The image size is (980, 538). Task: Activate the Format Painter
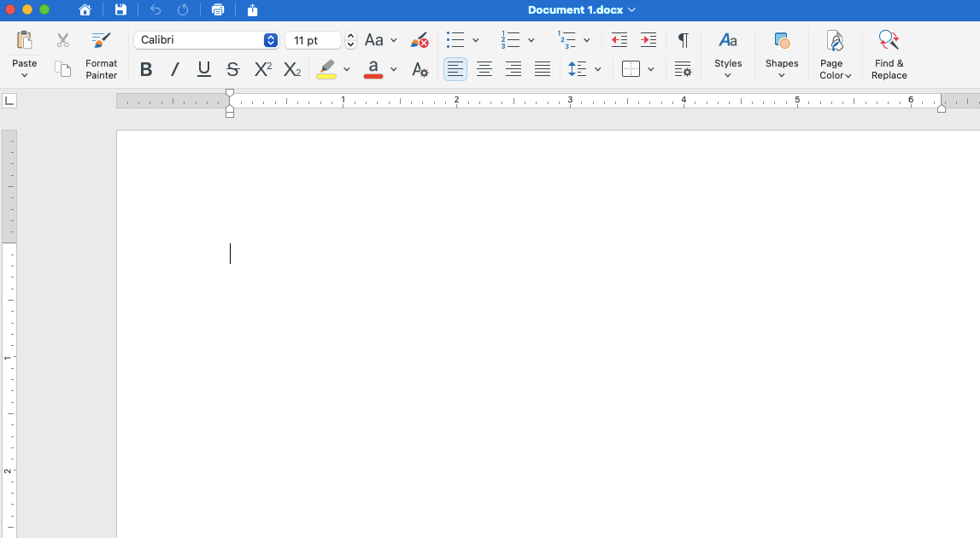pyautogui.click(x=102, y=56)
